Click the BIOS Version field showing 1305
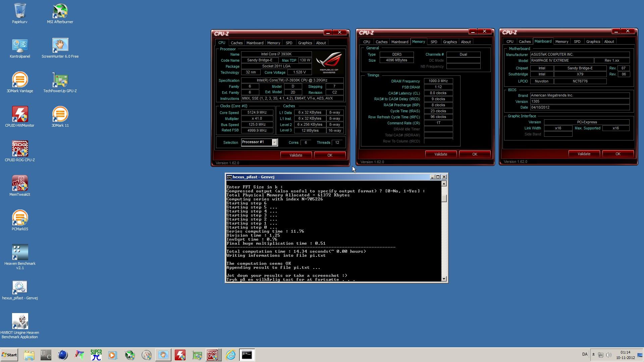The height and width of the screenshot is (362, 644). click(580, 101)
